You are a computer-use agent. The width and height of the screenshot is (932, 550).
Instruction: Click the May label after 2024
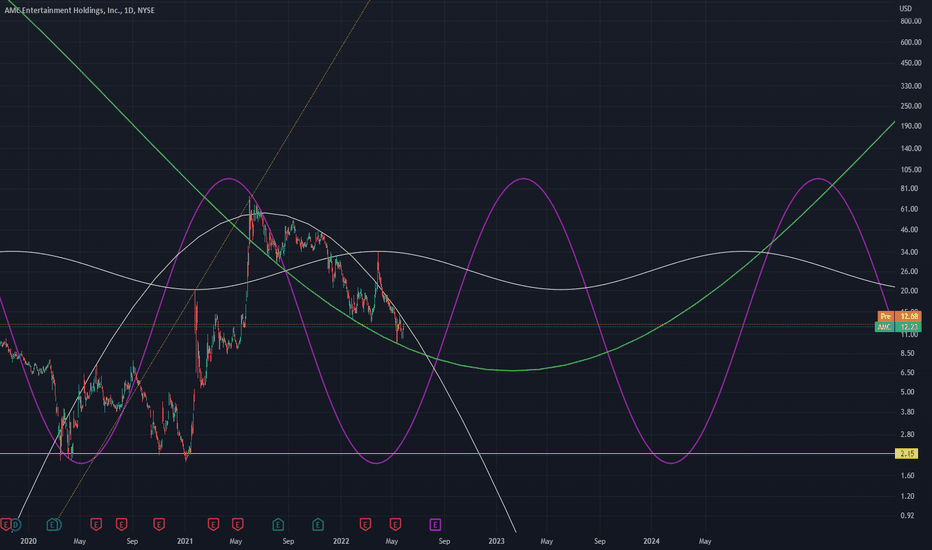pyautogui.click(x=705, y=541)
